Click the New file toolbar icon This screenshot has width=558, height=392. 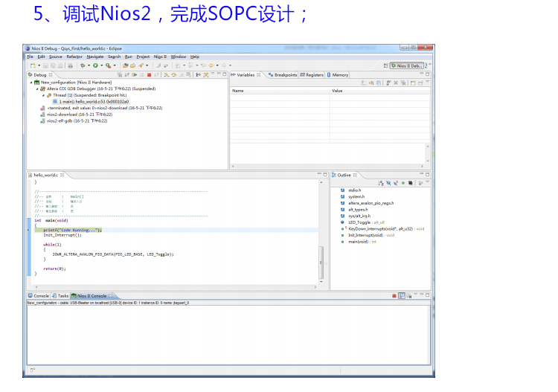33,65
